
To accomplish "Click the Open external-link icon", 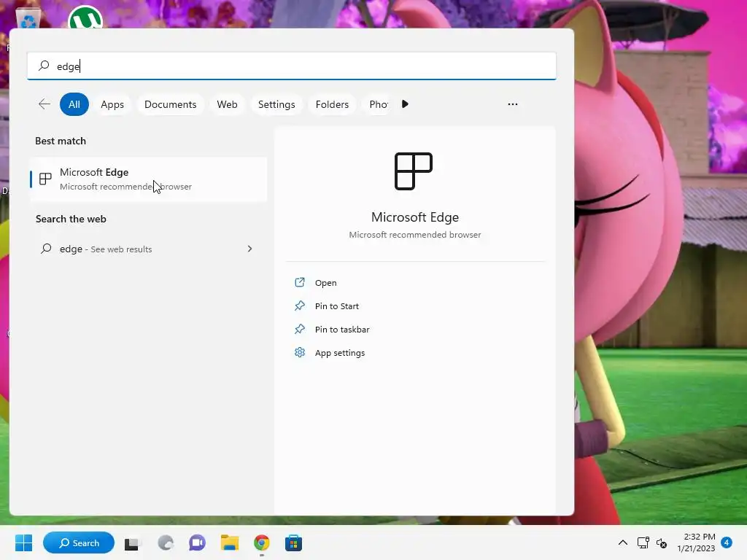I will [300, 282].
